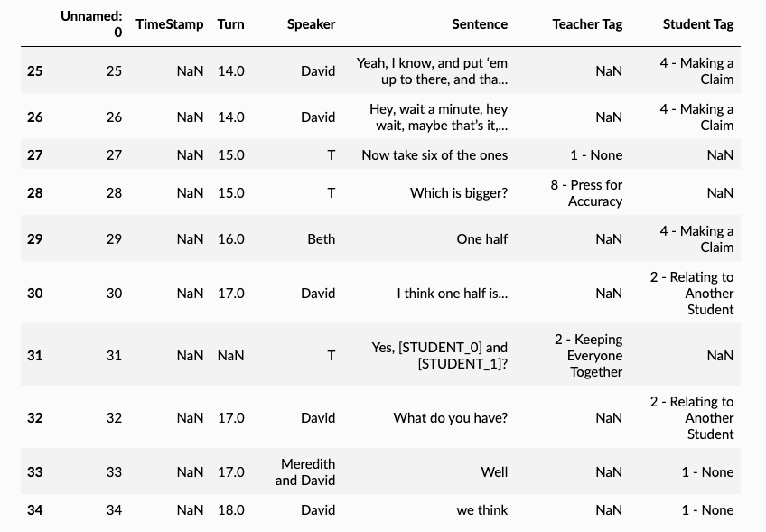Click the 'Now take six of the ones' cell
The image size is (766, 532).
[x=434, y=155]
